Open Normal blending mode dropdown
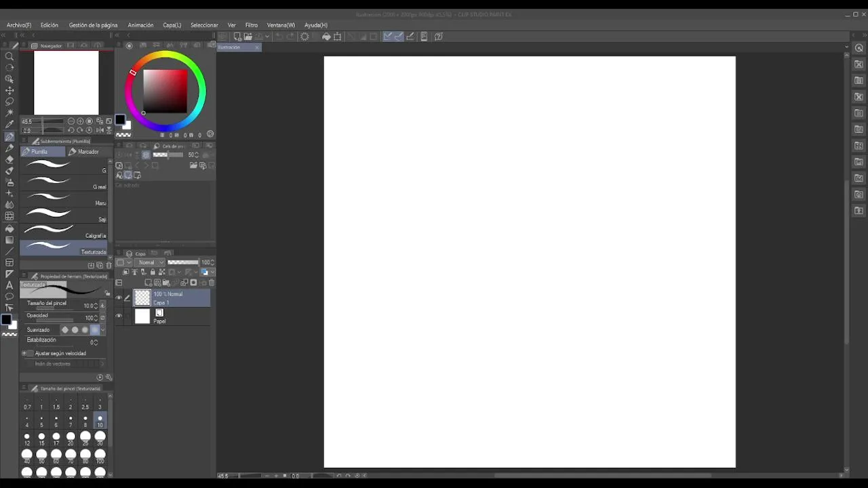 tap(149, 262)
